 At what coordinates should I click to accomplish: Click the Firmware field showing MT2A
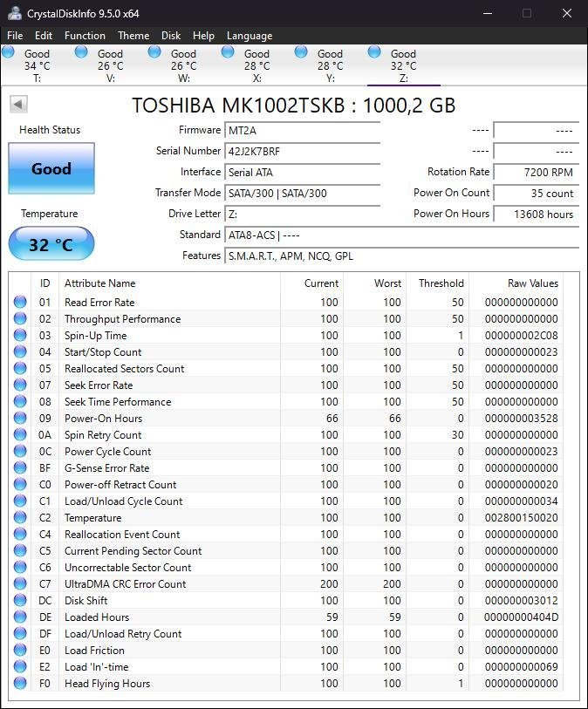click(x=302, y=130)
